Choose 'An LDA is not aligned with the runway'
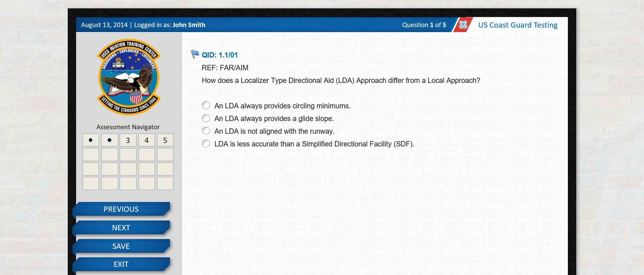 206,131
